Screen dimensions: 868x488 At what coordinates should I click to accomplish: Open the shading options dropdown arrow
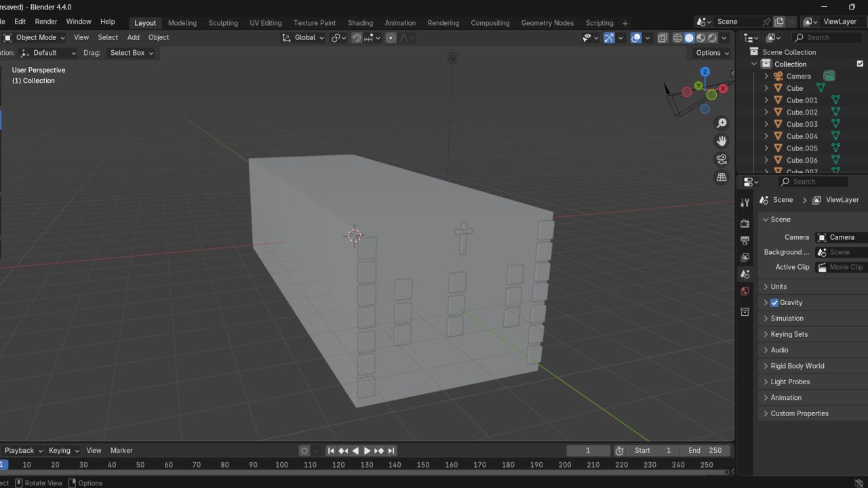(x=724, y=38)
